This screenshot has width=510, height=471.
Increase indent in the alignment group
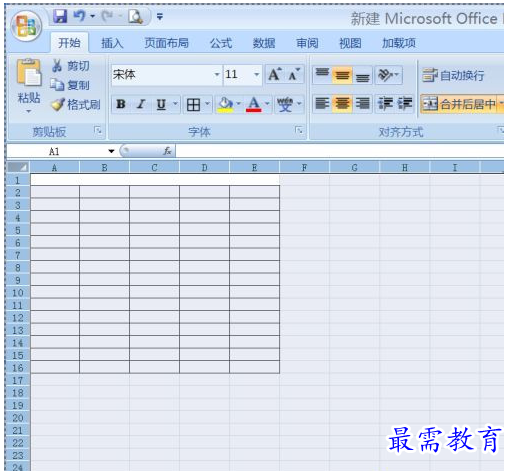pos(404,104)
